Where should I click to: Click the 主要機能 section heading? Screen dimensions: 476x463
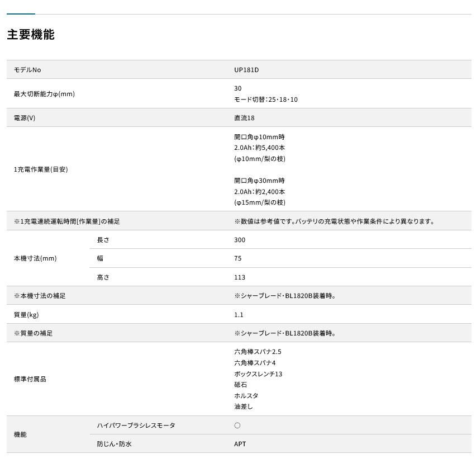tap(31, 34)
